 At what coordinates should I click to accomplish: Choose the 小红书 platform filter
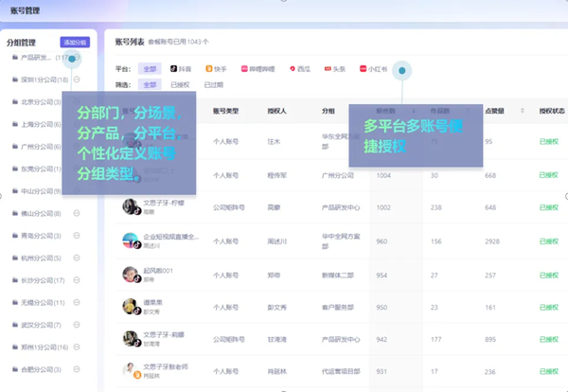[x=374, y=69]
